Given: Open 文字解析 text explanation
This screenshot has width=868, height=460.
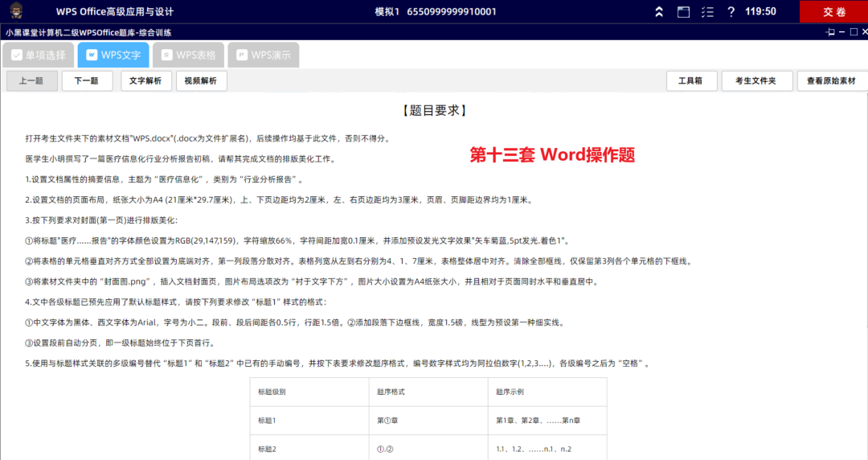Looking at the screenshot, I should click(145, 81).
